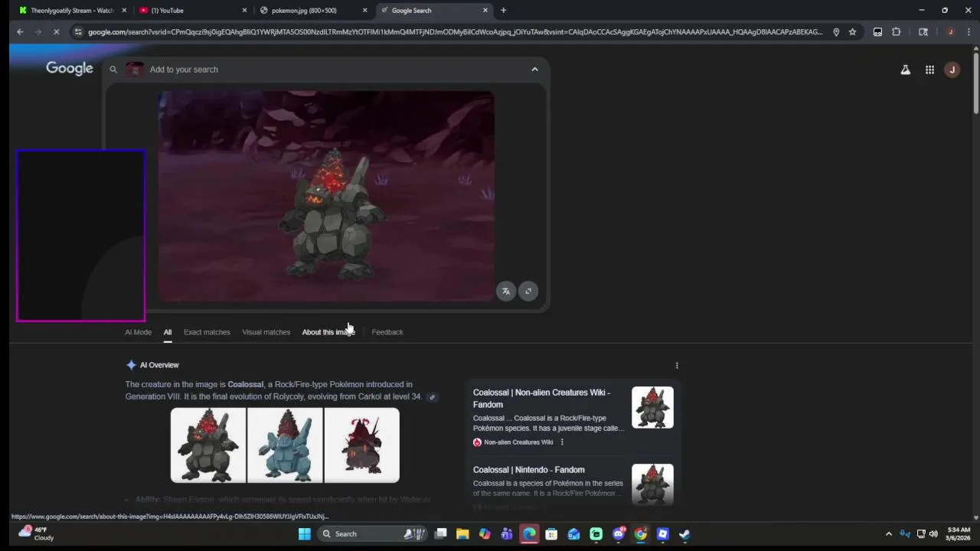
Task: Select the Visual matches tab
Action: click(266, 332)
